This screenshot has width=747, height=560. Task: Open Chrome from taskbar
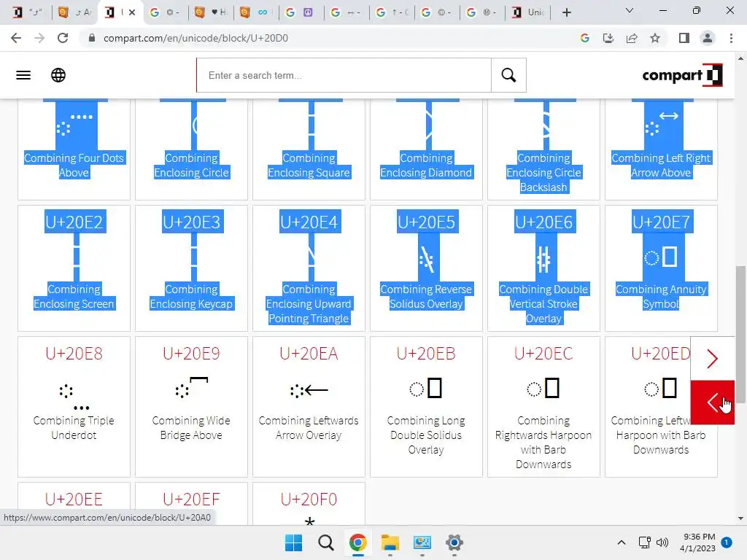tap(357, 542)
